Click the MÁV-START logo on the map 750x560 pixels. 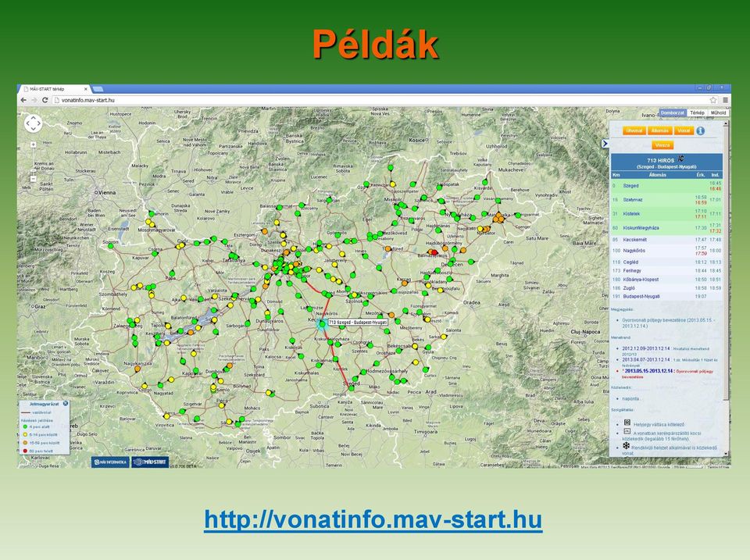[150, 462]
